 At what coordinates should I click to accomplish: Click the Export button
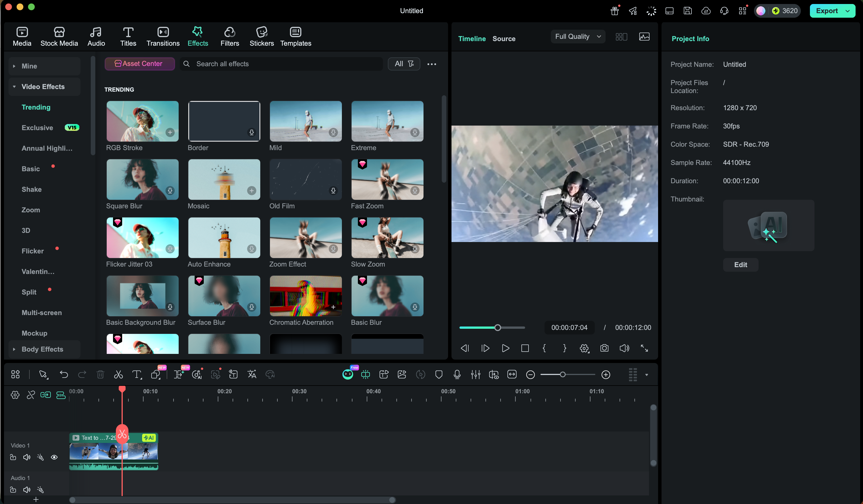(x=827, y=11)
